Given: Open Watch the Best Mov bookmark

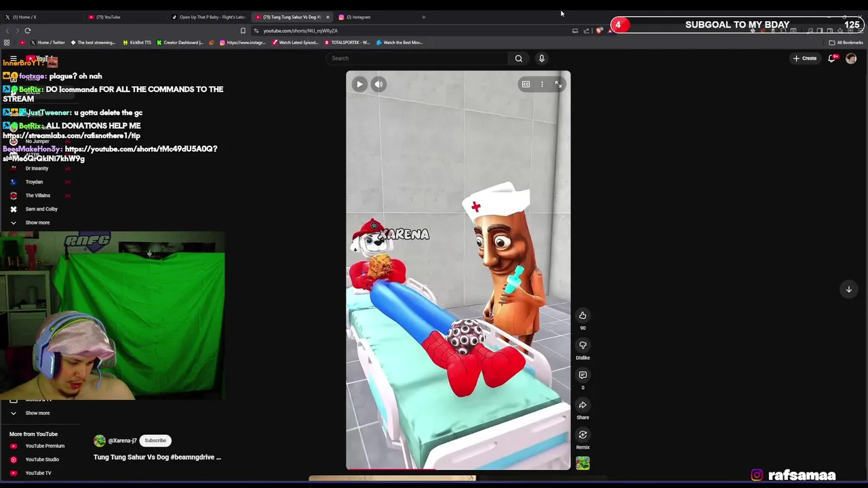Looking at the screenshot, I should click(399, 43).
